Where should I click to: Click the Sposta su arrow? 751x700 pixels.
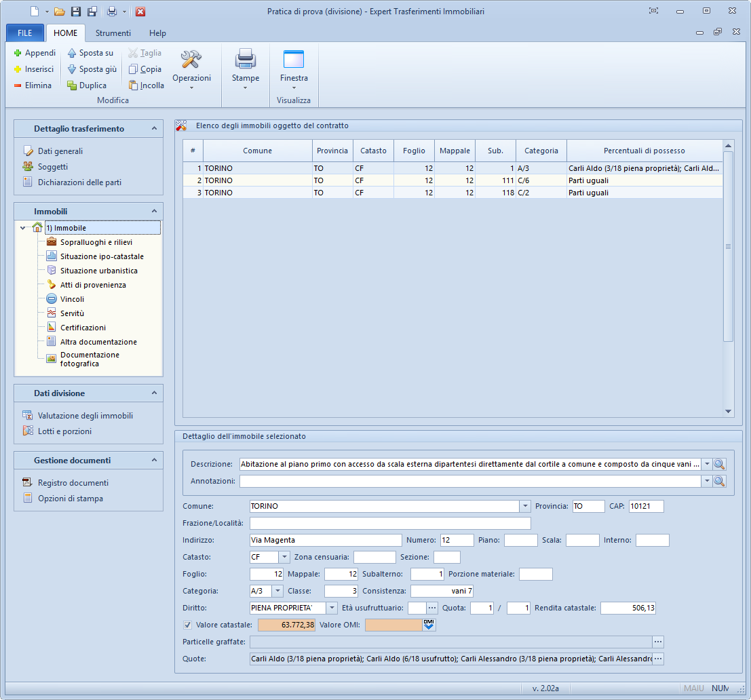[72, 53]
